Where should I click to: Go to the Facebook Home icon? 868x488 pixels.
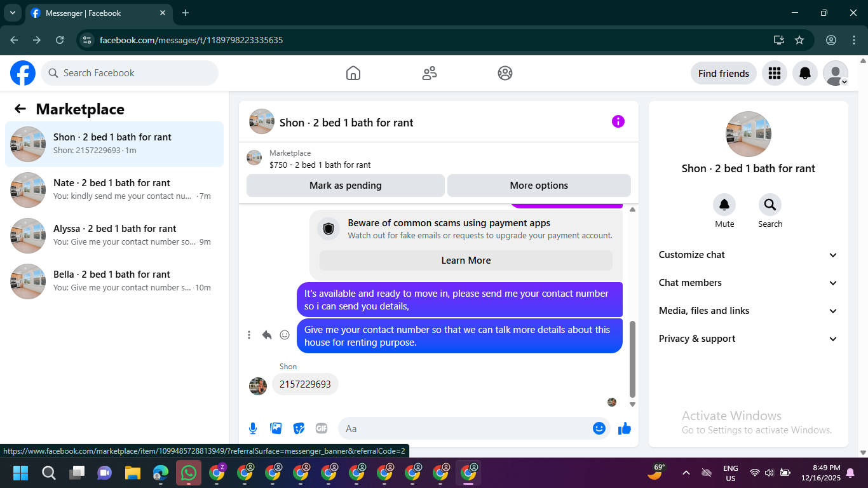coord(353,73)
